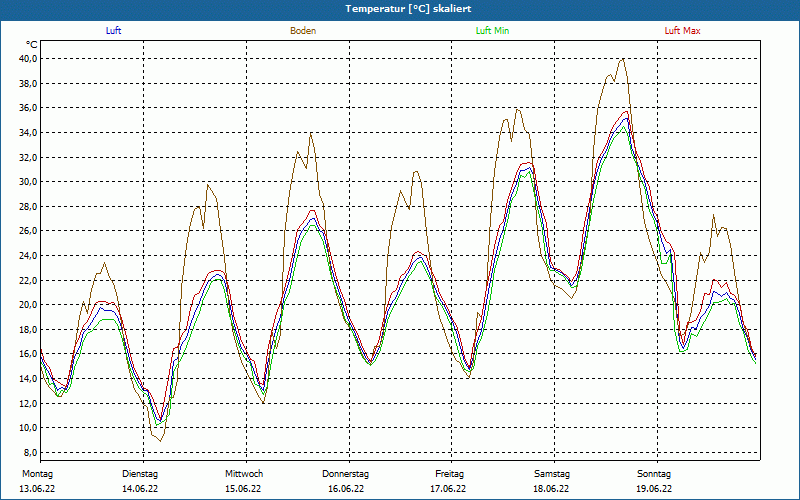
Task: Select the 'Boden' legend label
Action: [x=303, y=31]
